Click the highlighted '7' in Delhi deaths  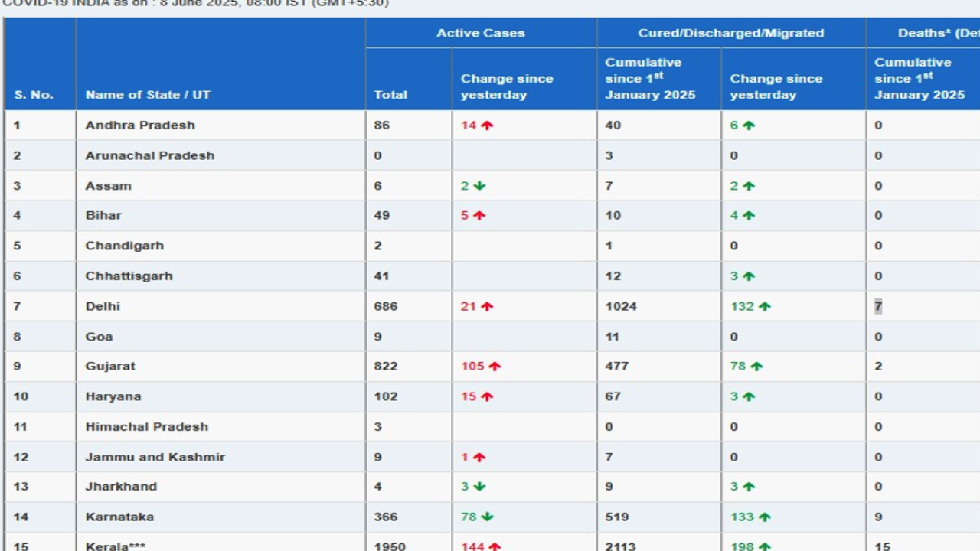tap(878, 307)
